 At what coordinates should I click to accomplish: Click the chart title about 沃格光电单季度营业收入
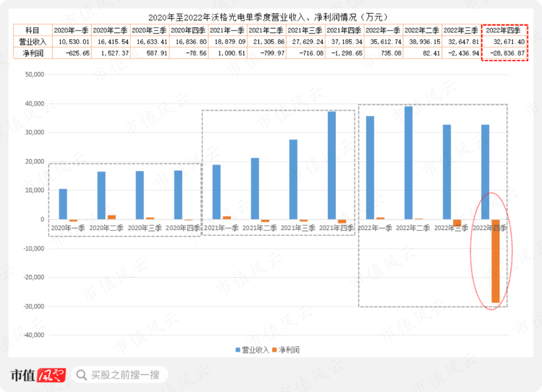point(268,17)
